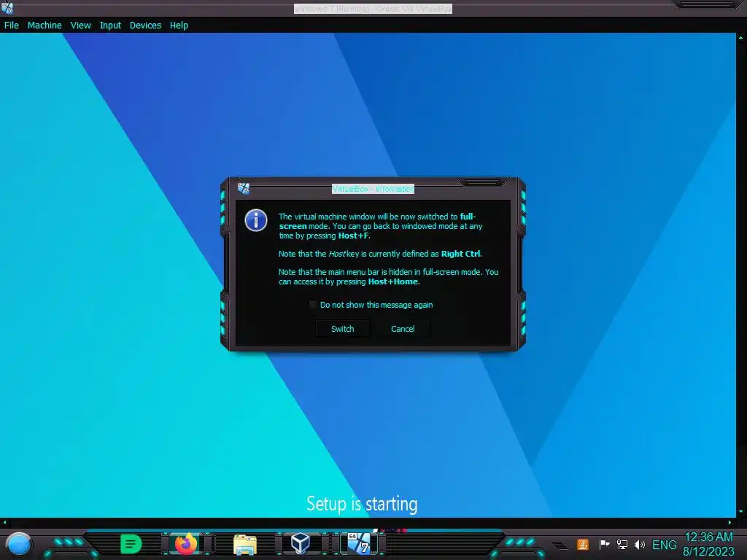The image size is (747, 560).
Task: Click the blue information icon in the dialog
Action: (256, 220)
